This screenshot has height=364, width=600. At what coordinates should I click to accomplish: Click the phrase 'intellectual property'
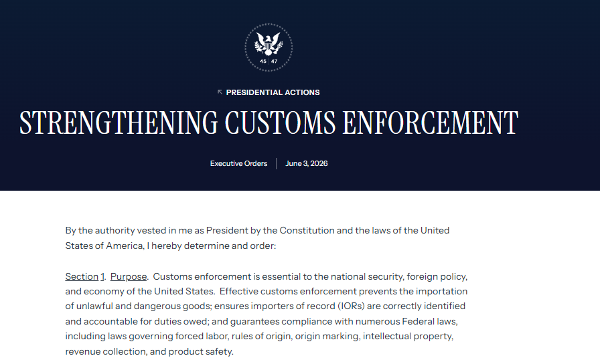[408, 337]
